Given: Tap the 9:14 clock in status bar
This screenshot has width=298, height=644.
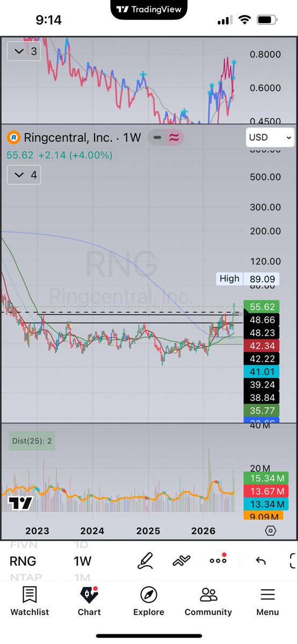Looking at the screenshot, I should click(49, 20).
